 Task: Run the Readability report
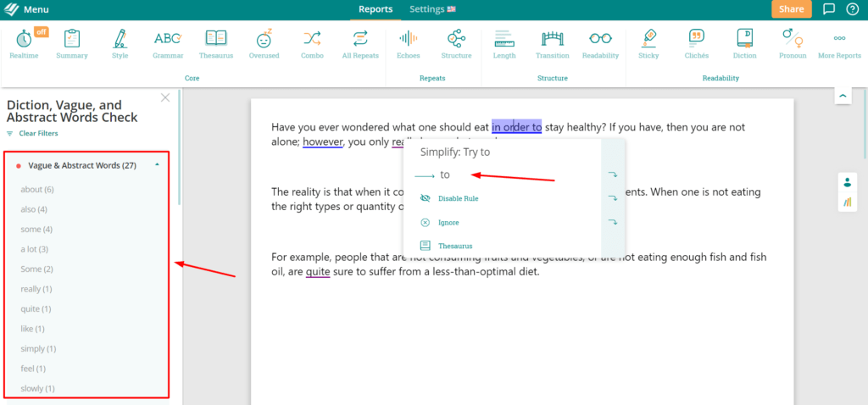601,43
